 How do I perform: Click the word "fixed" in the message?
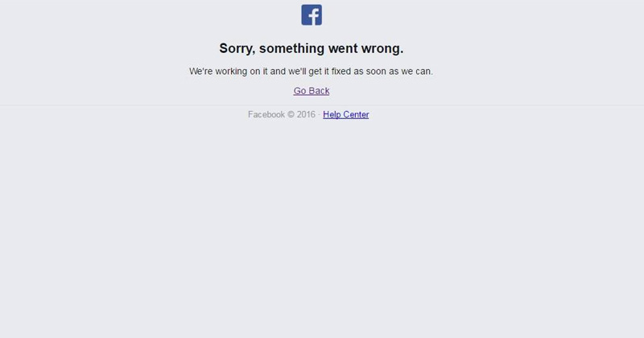point(341,72)
